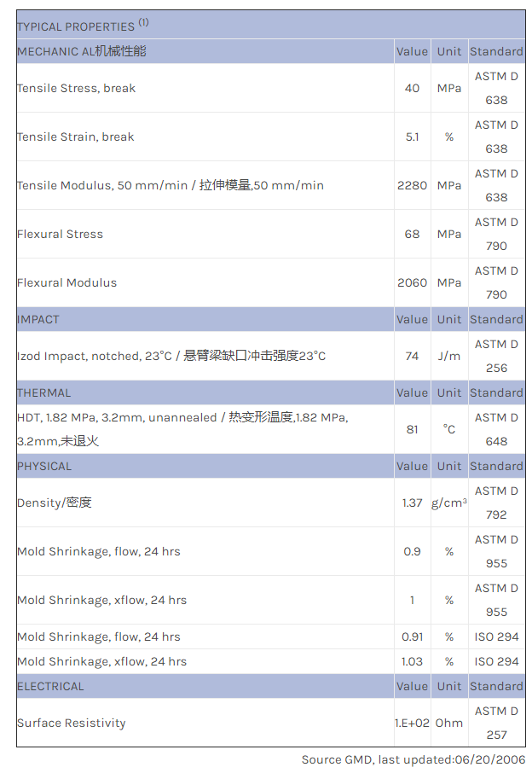The image size is (532, 773).
Task: Click the Density value 1.37
Action: (412, 503)
